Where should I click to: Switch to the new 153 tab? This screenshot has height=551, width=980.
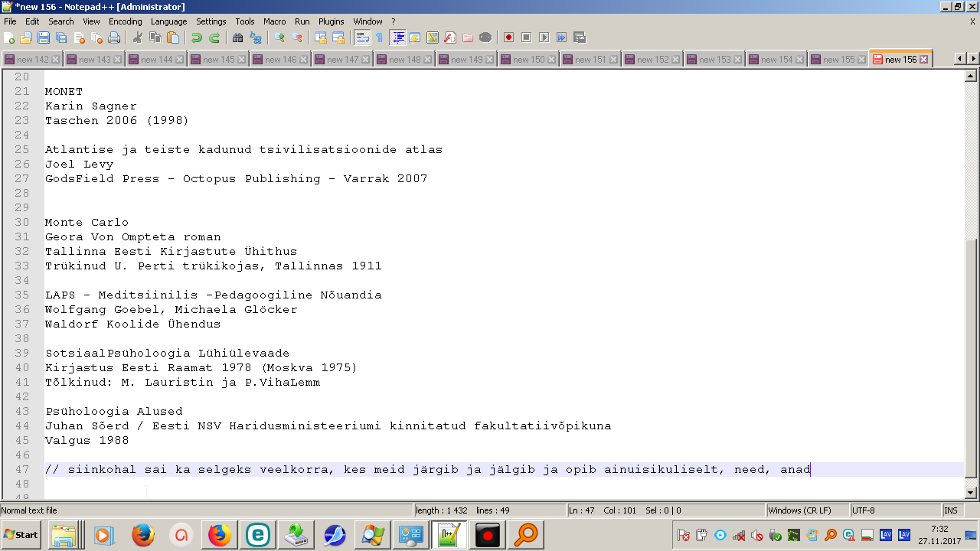point(714,60)
